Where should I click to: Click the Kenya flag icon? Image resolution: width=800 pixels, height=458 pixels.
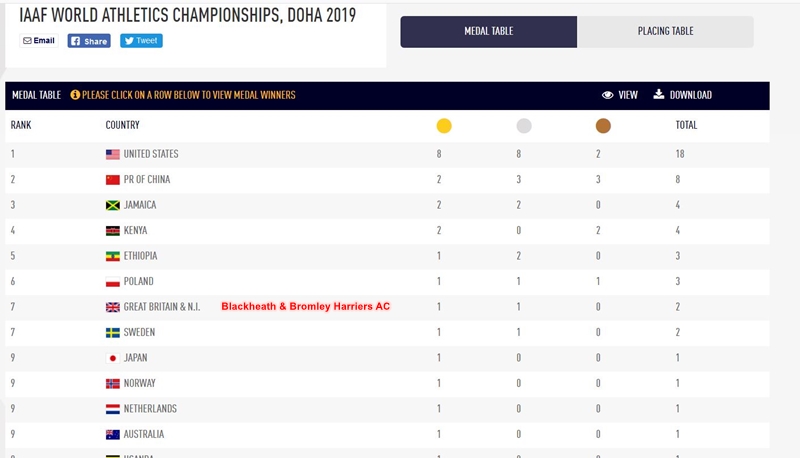[x=113, y=231]
